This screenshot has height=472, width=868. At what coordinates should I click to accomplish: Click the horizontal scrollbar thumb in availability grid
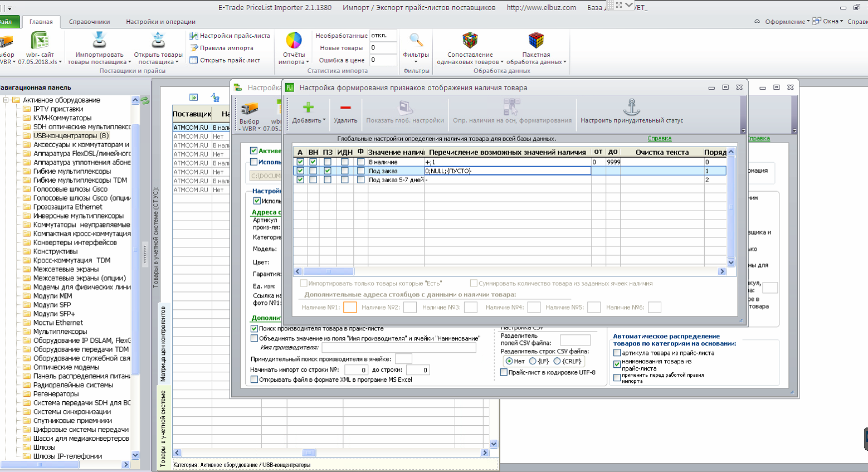328,271
